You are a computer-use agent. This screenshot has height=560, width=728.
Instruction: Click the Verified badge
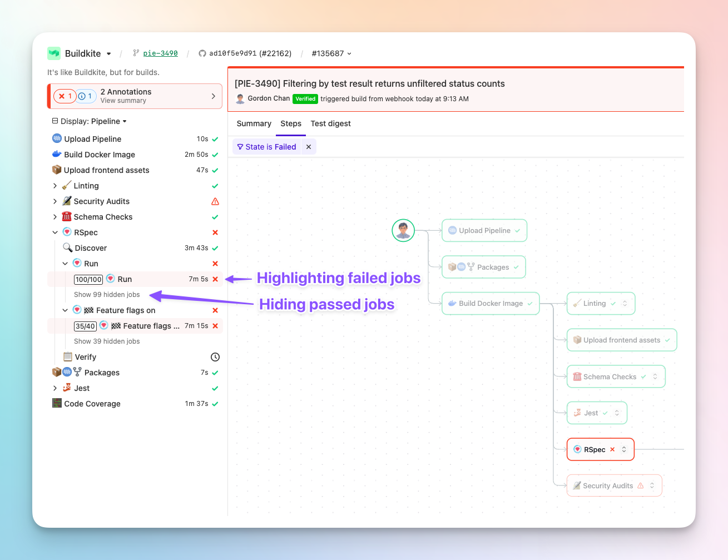point(305,99)
